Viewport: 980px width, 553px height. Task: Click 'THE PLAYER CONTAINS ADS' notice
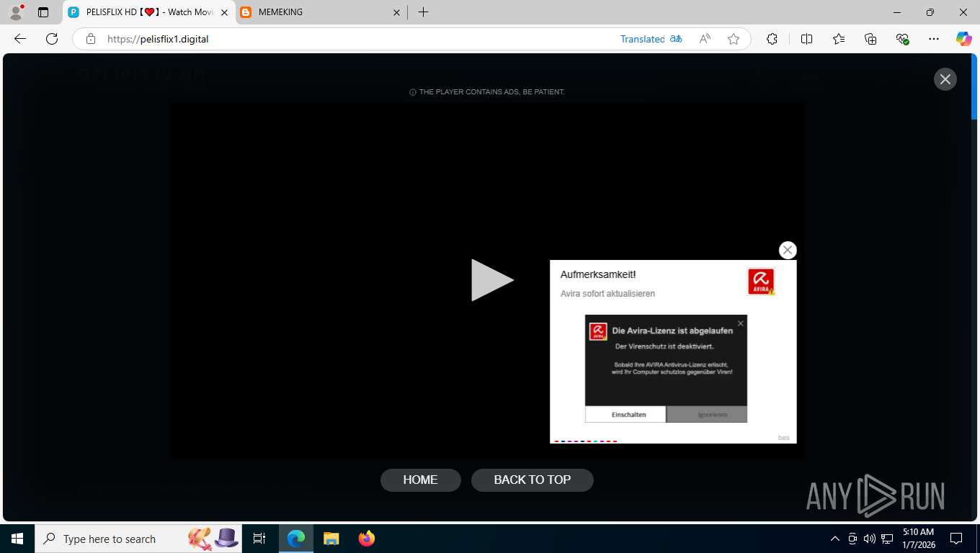point(487,92)
